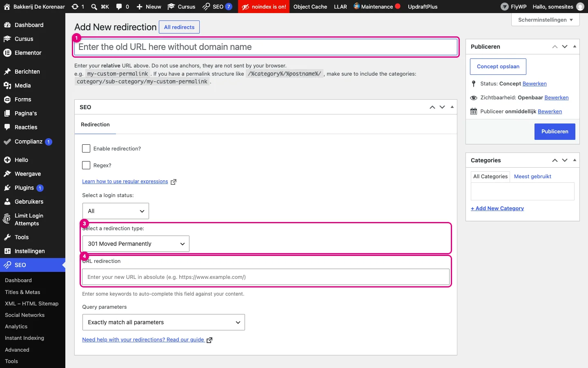Click the updates refresh icon in admin bar
The height and width of the screenshot is (368, 588).
(x=75, y=7)
